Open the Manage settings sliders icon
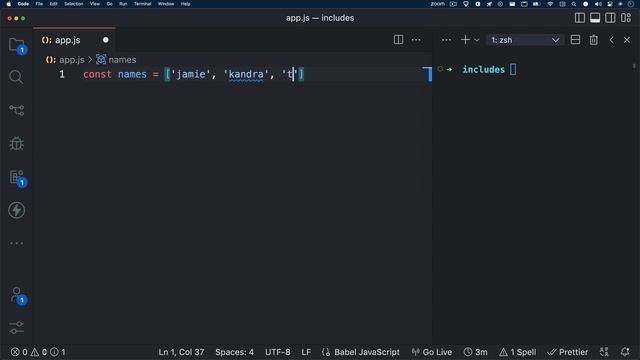640x360 pixels. pos(16,327)
